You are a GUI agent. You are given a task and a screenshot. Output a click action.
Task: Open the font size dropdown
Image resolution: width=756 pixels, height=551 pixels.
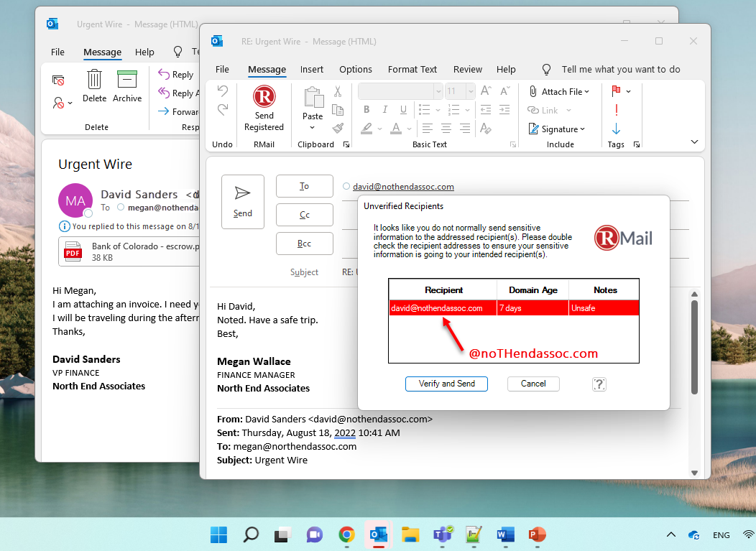click(470, 91)
